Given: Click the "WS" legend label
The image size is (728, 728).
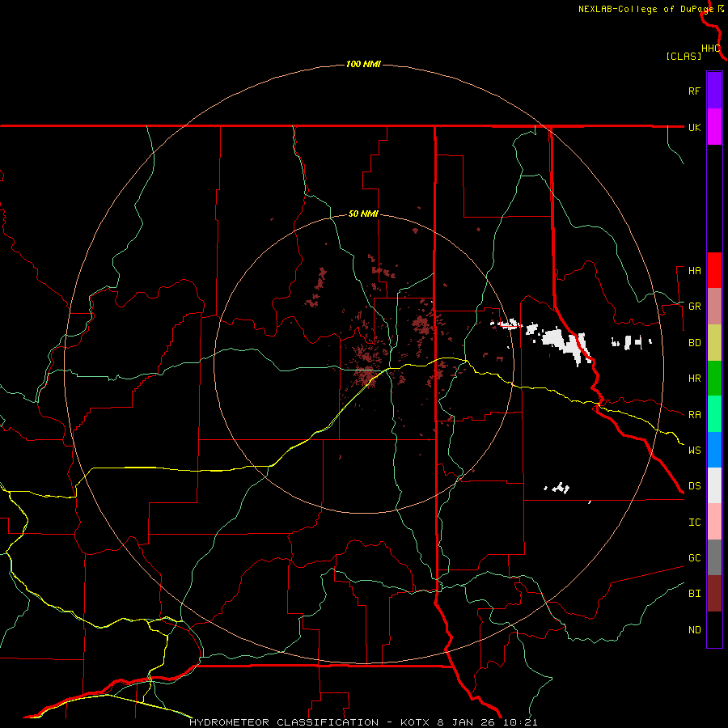Looking at the screenshot, I should coord(694,451).
